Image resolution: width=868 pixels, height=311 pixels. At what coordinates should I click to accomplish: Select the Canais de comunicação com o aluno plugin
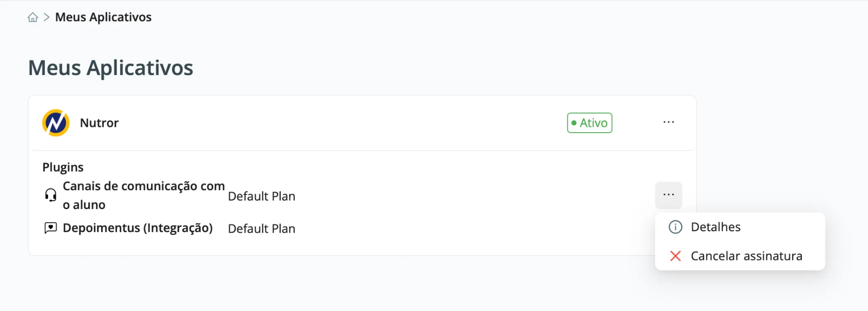coord(143,195)
